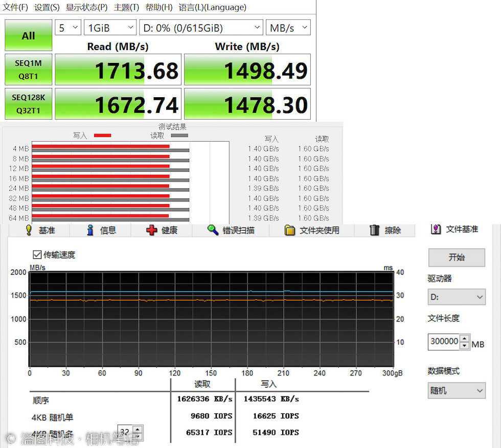Click the SEQ128K write value 1478.30
Image resolution: width=501 pixels, height=448 pixels.
click(247, 104)
